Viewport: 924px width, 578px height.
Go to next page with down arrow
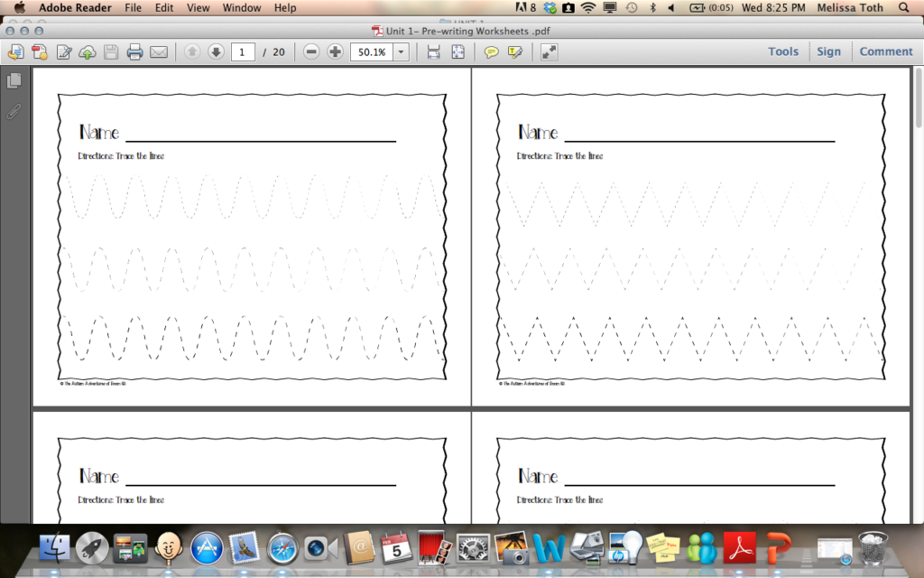point(216,51)
